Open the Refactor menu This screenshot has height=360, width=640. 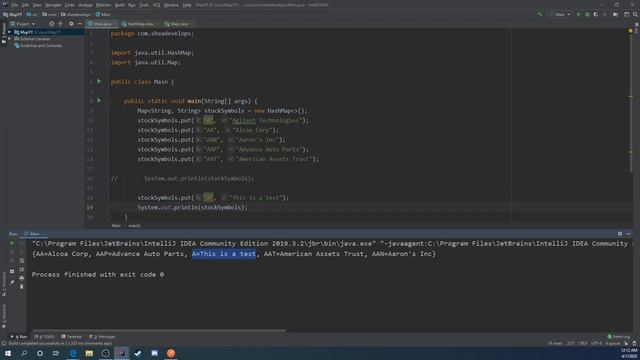103,5
